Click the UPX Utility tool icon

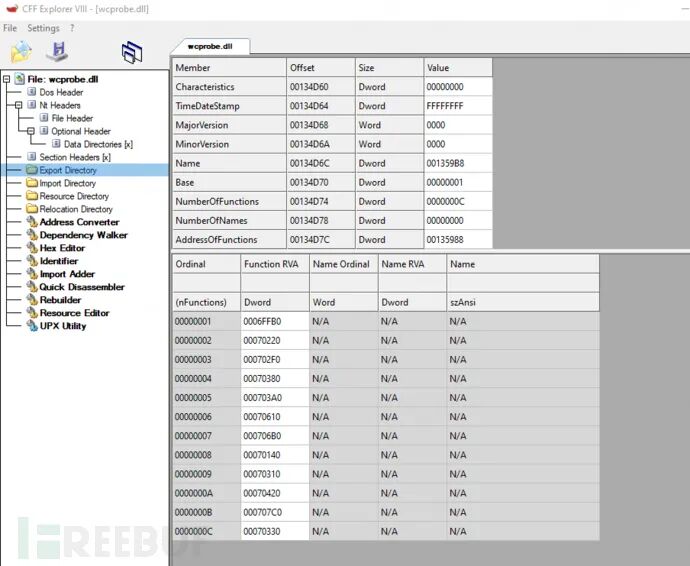click(32, 326)
